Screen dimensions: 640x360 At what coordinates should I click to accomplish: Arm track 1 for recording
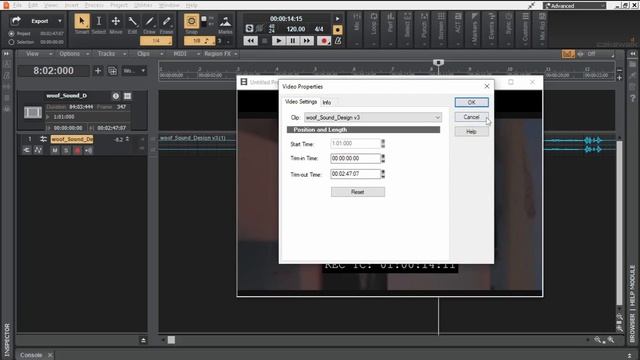(77, 151)
